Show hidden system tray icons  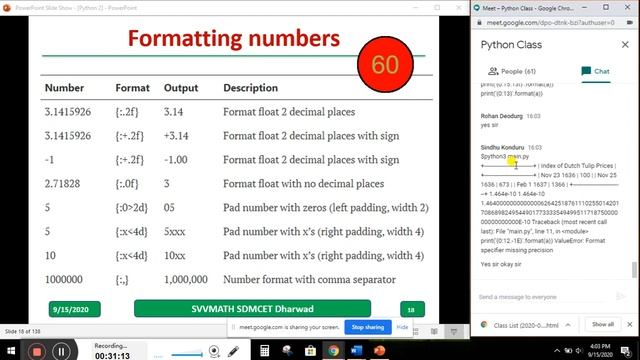tap(557, 351)
